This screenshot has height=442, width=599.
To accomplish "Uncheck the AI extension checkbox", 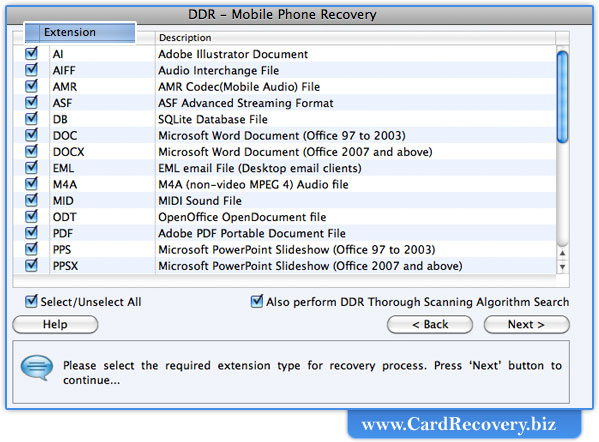I will click(31, 53).
